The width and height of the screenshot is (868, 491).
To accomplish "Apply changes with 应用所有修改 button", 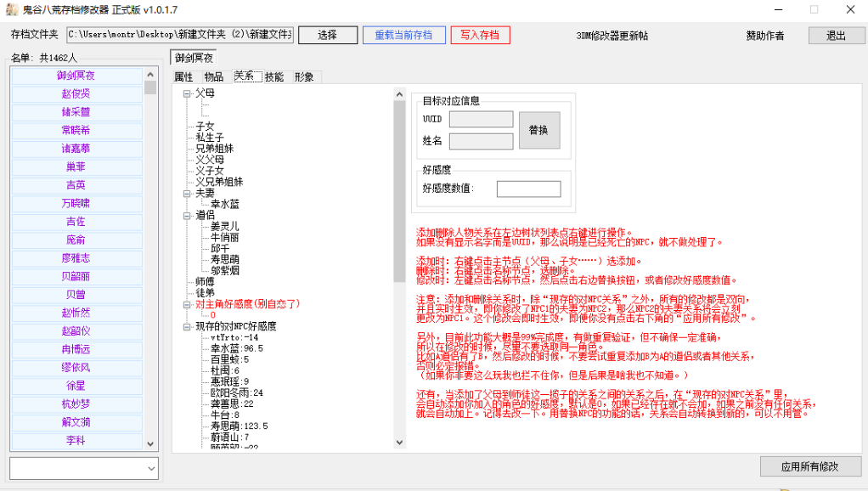I will 810,466.
